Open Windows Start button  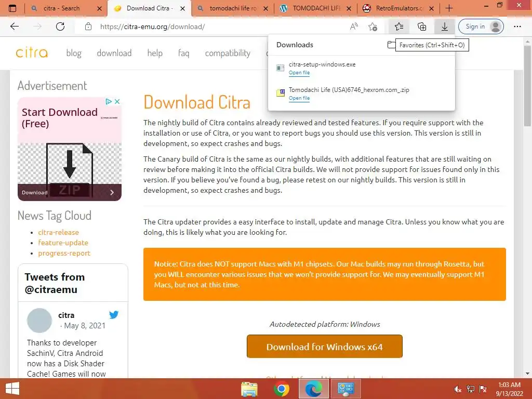[x=12, y=389]
